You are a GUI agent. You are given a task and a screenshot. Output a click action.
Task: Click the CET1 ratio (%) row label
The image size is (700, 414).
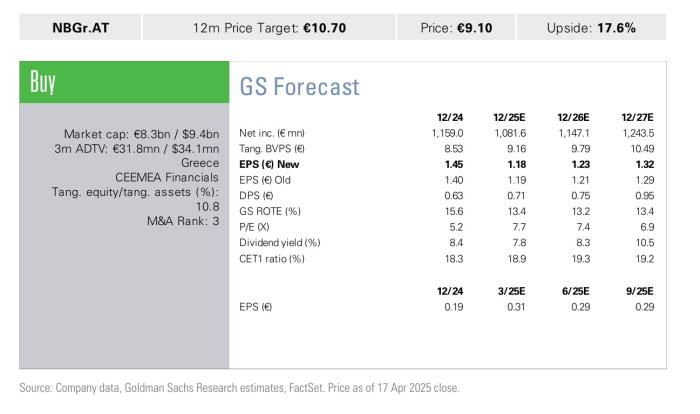pos(271,259)
